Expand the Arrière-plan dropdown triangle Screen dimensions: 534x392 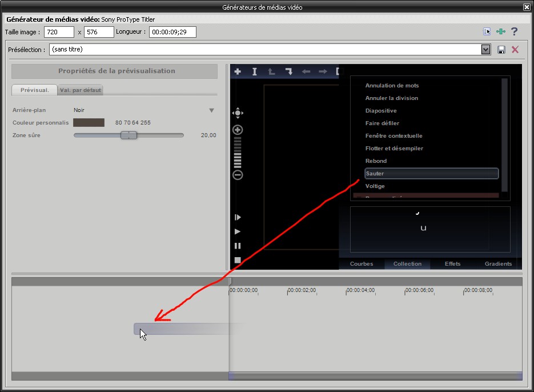point(211,110)
